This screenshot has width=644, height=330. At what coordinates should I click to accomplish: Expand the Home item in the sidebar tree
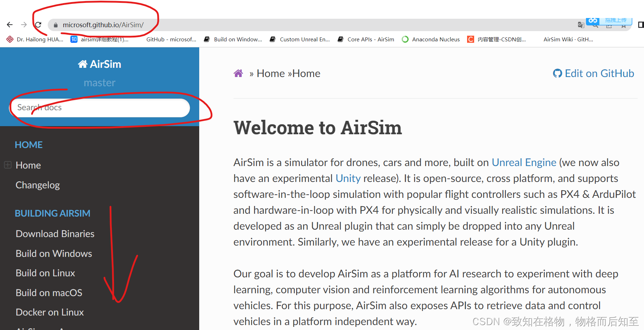(x=7, y=165)
